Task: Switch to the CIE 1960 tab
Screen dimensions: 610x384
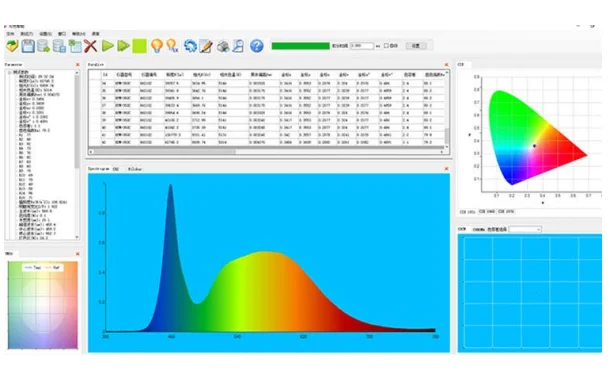Action: pos(487,212)
